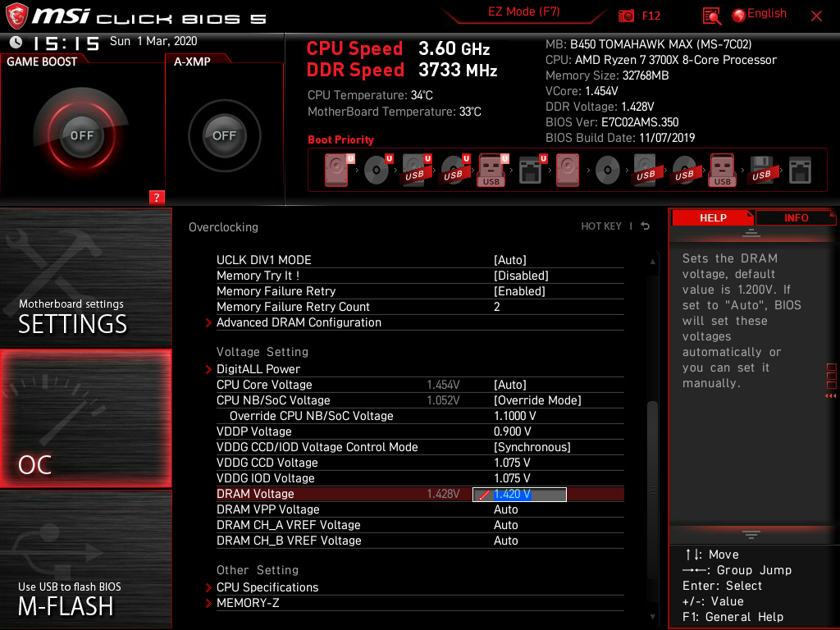Select Memory Failure Retry Count value 2
Screen dimensions: 840x630
(496, 307)
